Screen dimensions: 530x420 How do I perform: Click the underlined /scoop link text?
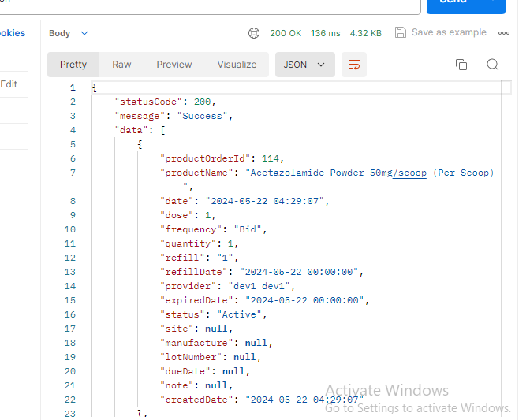[409, 173]
